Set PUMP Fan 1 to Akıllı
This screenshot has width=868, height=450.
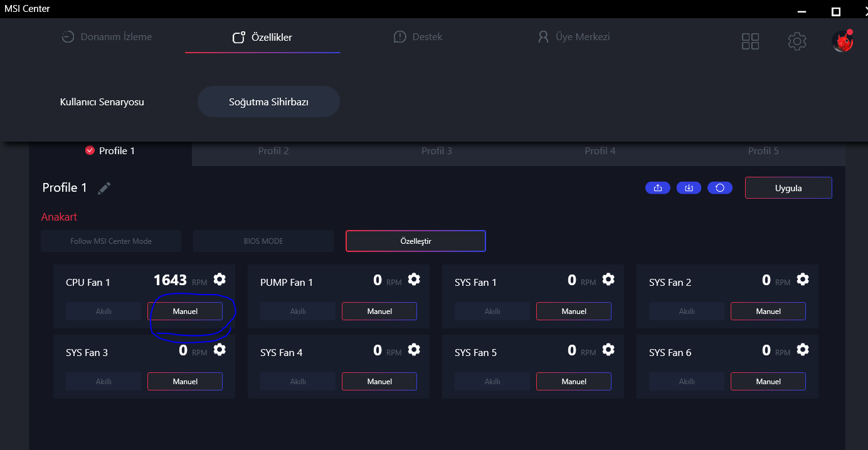pos(298,311)
